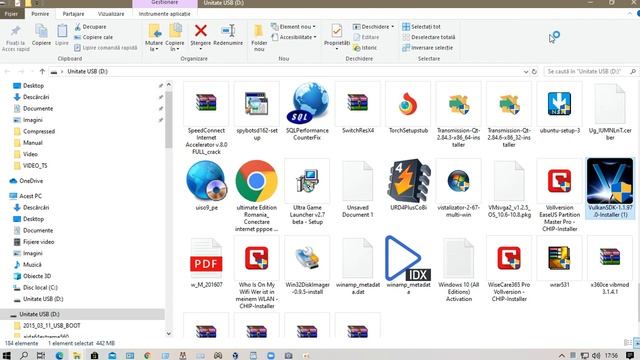Refresh the folder with reload button
This screenshot has height=360, width=640.
534,71
